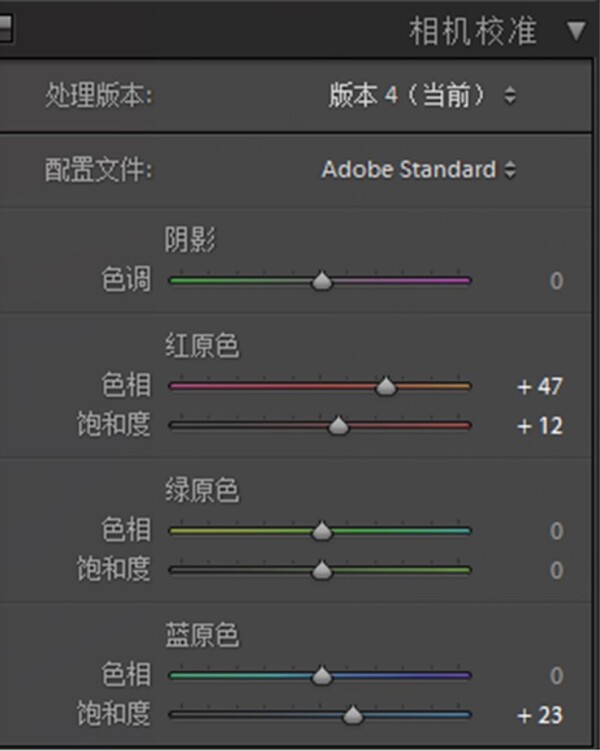Click the 蓝原色 色相 slider handle
The height and width of the screenshot is (751, 600).
(x=322, y=676)
